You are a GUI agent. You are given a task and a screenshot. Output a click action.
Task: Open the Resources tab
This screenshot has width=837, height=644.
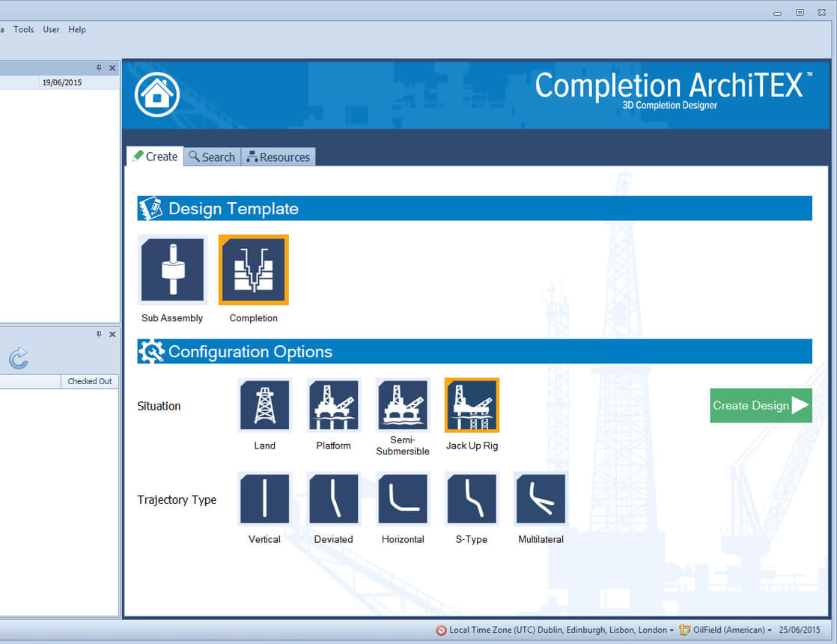click(278, 157)
